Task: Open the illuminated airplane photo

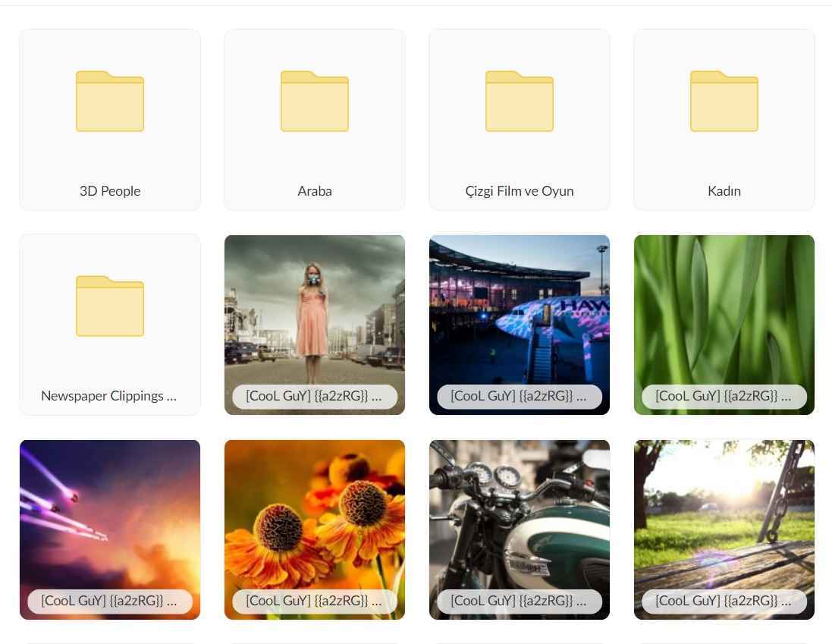Action: [x=520, y=311]
